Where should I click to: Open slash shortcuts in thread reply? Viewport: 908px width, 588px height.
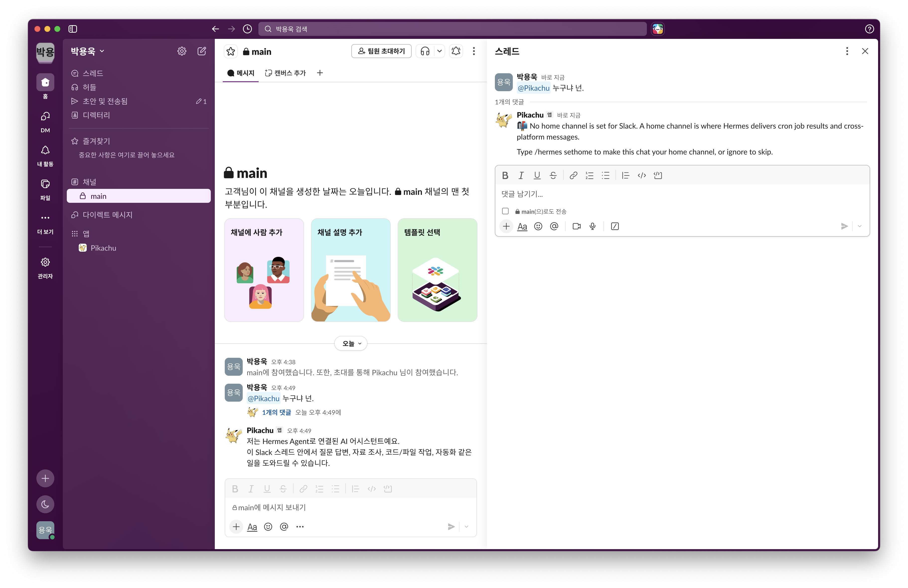pyautogui.click(x=615, y=226)
